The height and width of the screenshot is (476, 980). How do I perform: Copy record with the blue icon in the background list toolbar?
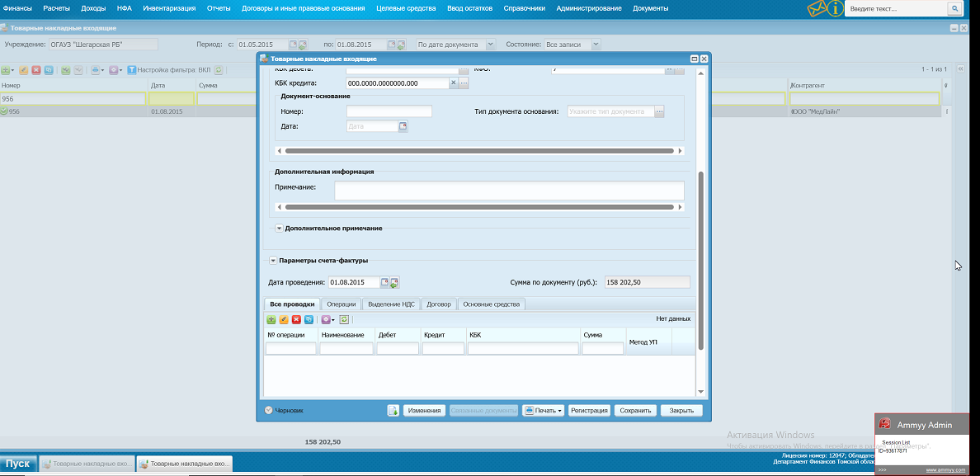tap(49, 70)
